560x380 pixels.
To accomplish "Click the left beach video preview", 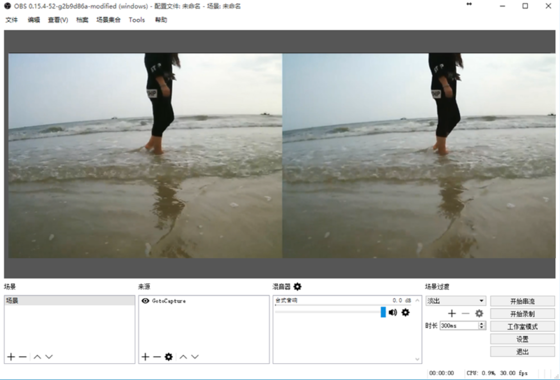I will 145,156.
